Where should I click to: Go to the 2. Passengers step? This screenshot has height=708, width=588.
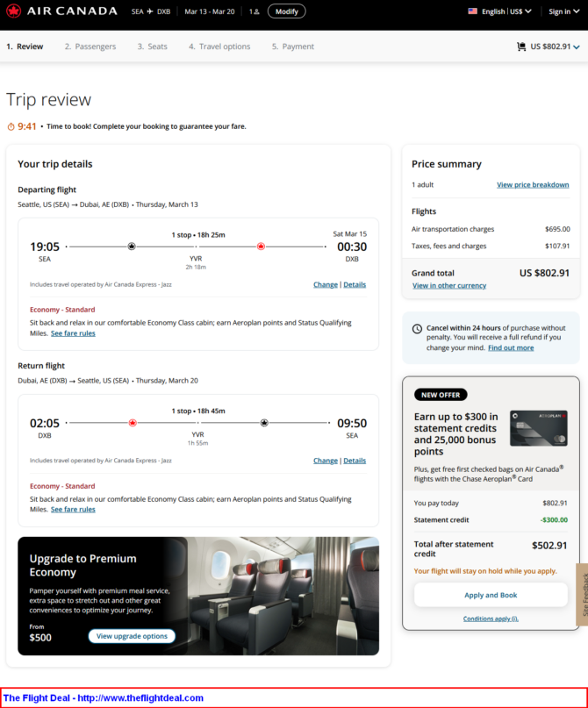tap(90, 46)
